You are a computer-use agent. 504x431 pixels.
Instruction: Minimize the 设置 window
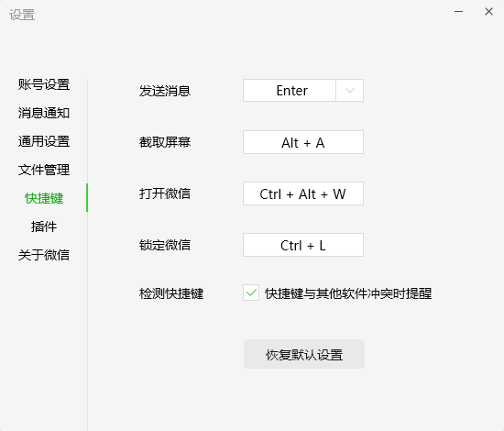459,12
